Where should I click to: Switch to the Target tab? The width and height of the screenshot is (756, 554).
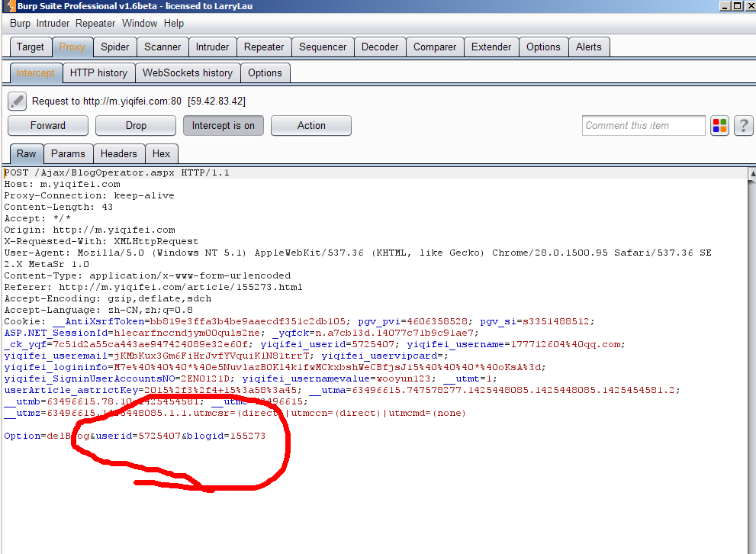(x=31, y=47)
